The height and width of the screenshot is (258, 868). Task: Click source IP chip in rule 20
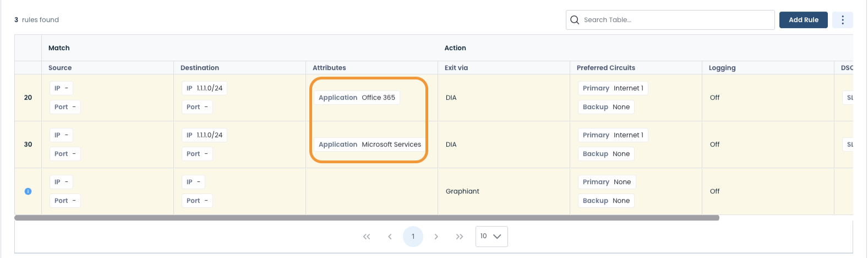(x=61, y=88)
